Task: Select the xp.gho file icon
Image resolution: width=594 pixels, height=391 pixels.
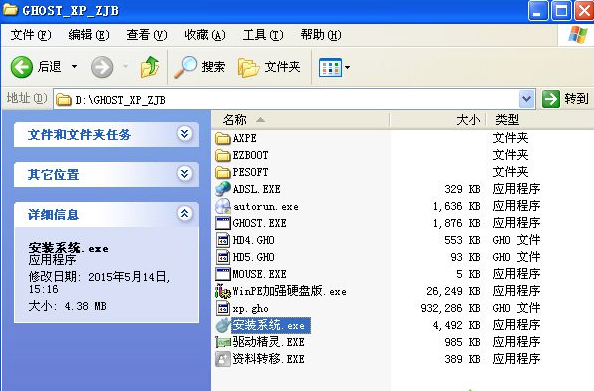Action: pos(223,308)
